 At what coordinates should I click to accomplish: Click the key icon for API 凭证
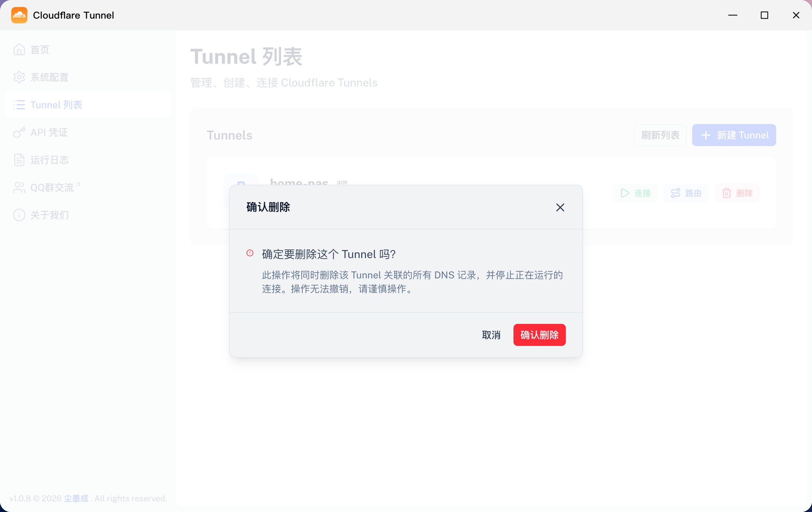(x=19, y=132)
